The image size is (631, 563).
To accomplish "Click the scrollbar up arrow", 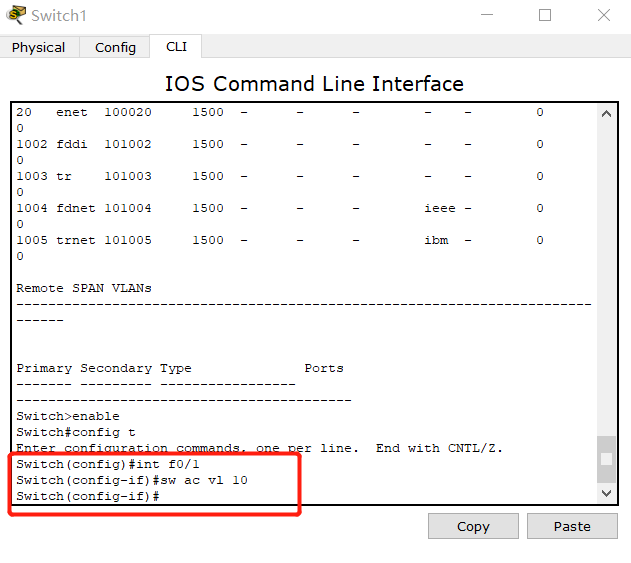I will pos(606,114).
